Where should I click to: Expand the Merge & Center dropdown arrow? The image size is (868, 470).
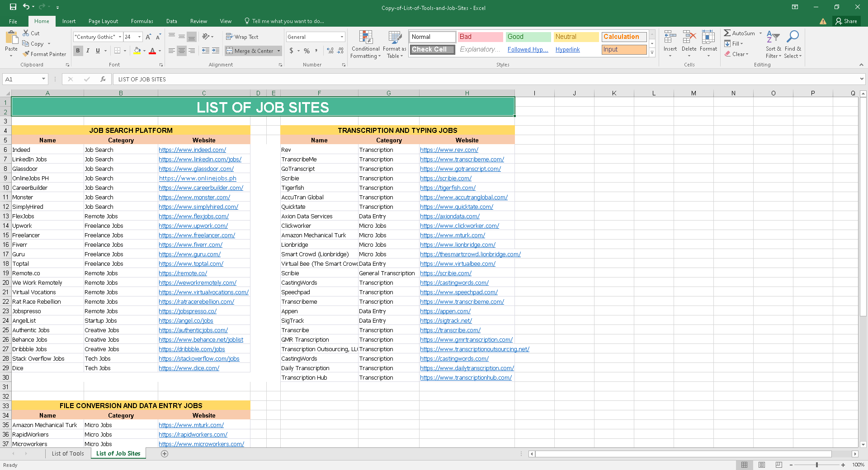[x=278, y=51]
